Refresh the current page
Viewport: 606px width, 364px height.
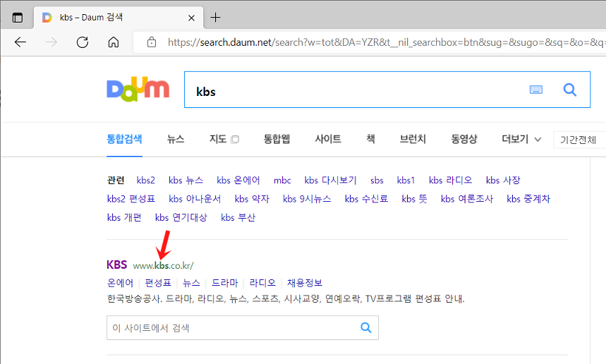tap(83, 42)
